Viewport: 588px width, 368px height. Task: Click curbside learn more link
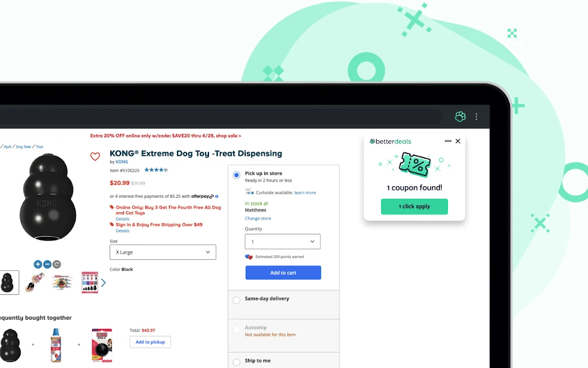(x=305, y=193)
